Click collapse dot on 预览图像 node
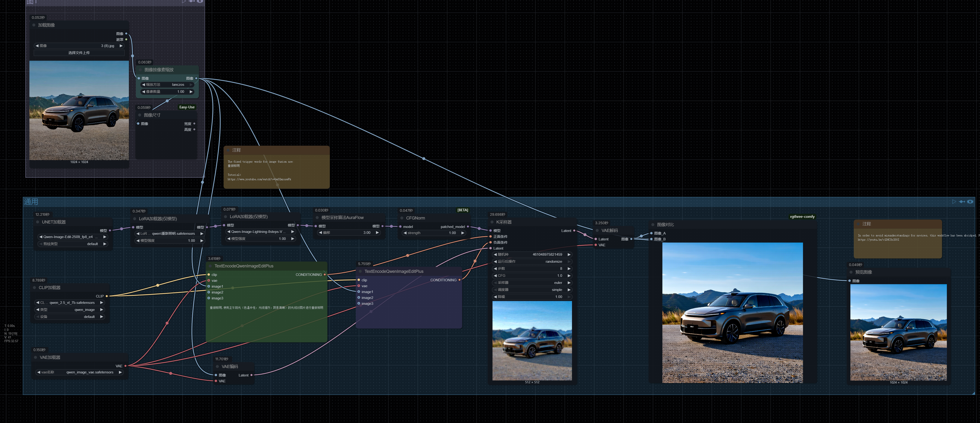This screenshot has height=423, width=980. [x=851, y=272]
